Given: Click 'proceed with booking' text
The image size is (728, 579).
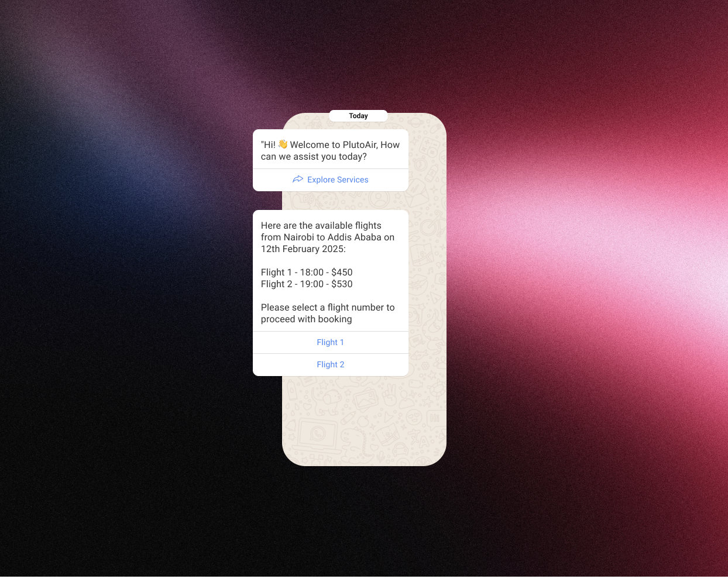Looking at the screenshot, I should pyautogui.click(x=306, y=319).
